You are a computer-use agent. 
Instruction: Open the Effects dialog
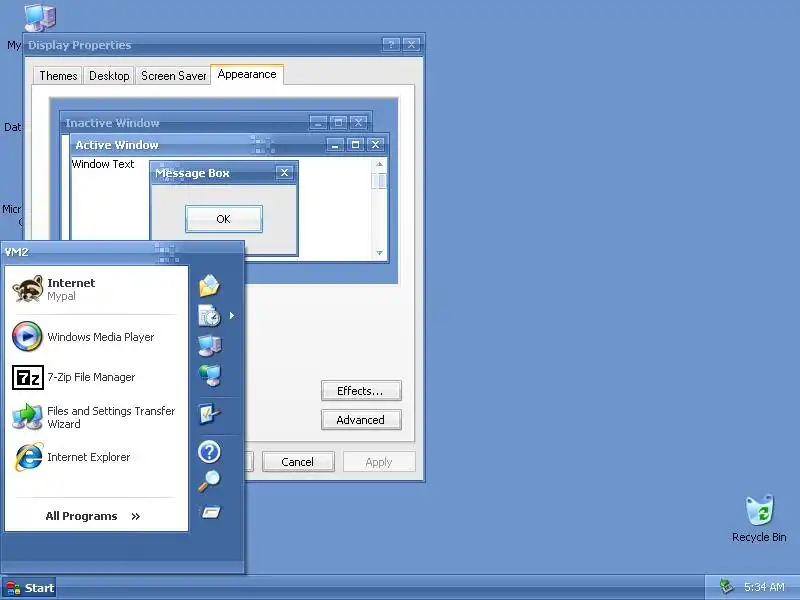click(361, 391)
